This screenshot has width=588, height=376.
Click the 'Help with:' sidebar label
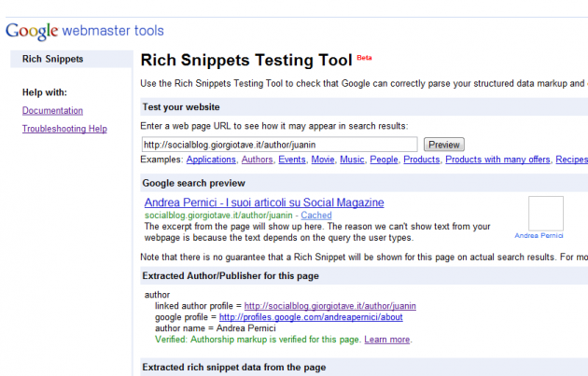coord(45,92)
